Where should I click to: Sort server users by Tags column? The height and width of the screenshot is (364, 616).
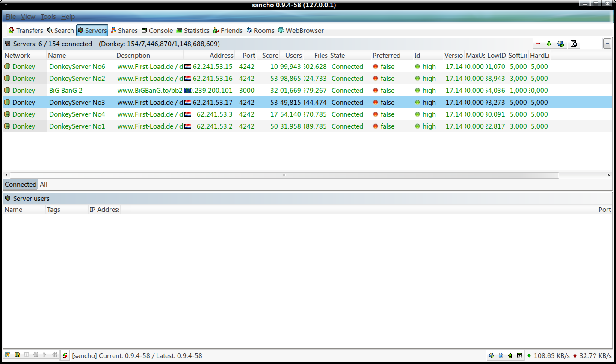[67, 209]
